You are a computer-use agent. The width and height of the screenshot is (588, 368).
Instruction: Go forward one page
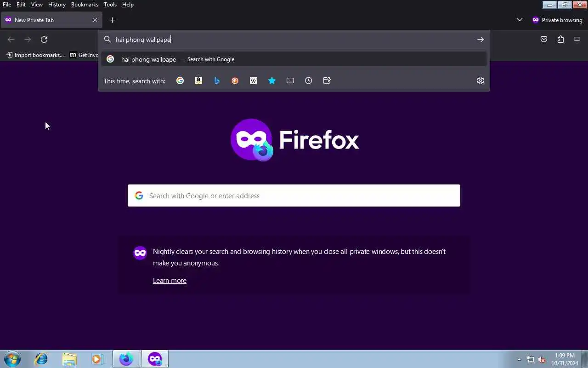pos(28,40)
